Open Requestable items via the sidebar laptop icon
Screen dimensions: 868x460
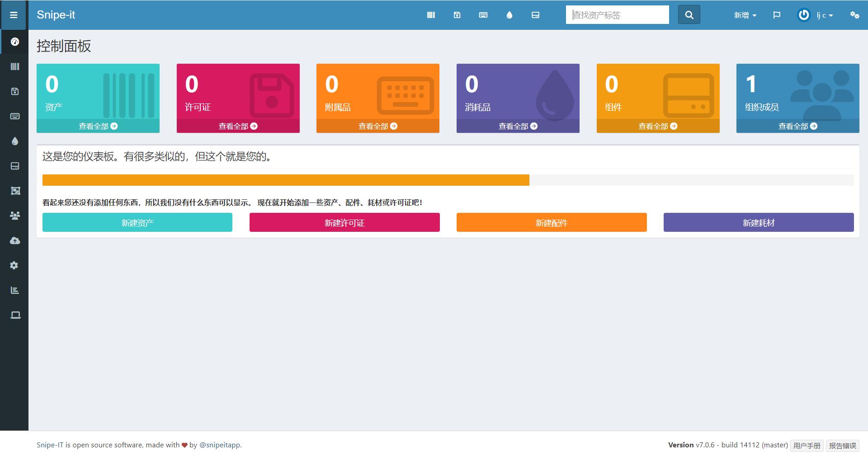pyautogui.click(x=15, y=315)
